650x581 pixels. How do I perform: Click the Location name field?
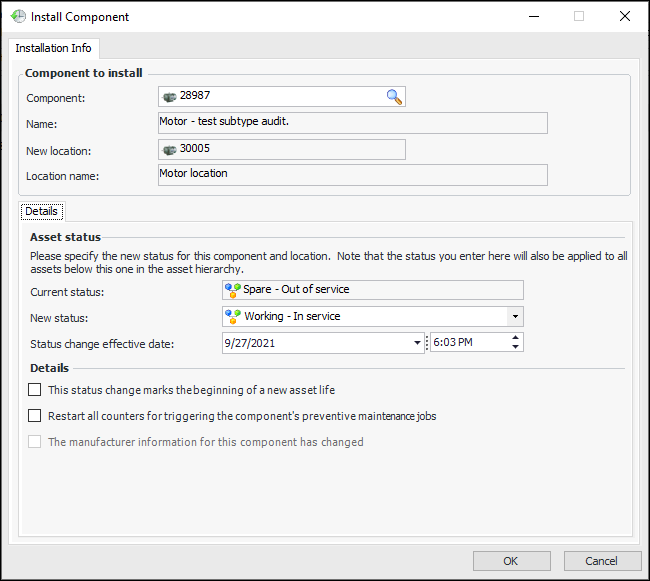(x=352, y=175)
